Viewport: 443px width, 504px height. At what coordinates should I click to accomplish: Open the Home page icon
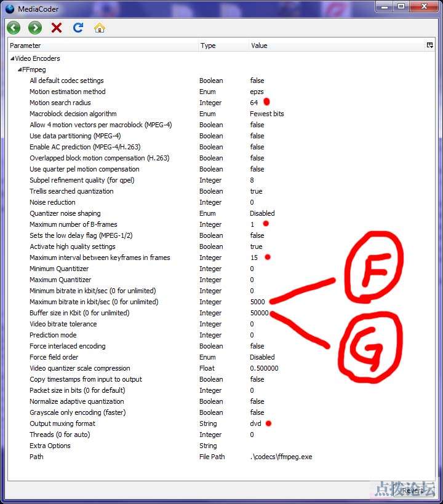100,28
